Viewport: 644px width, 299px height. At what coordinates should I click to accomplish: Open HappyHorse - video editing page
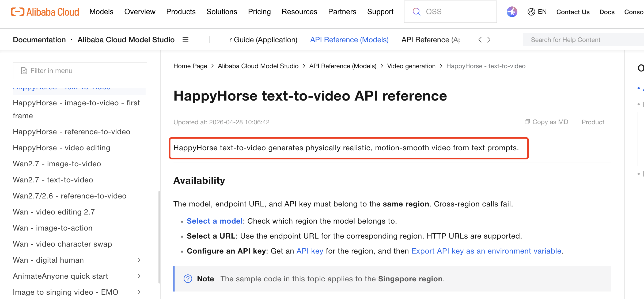click(62, 148)
